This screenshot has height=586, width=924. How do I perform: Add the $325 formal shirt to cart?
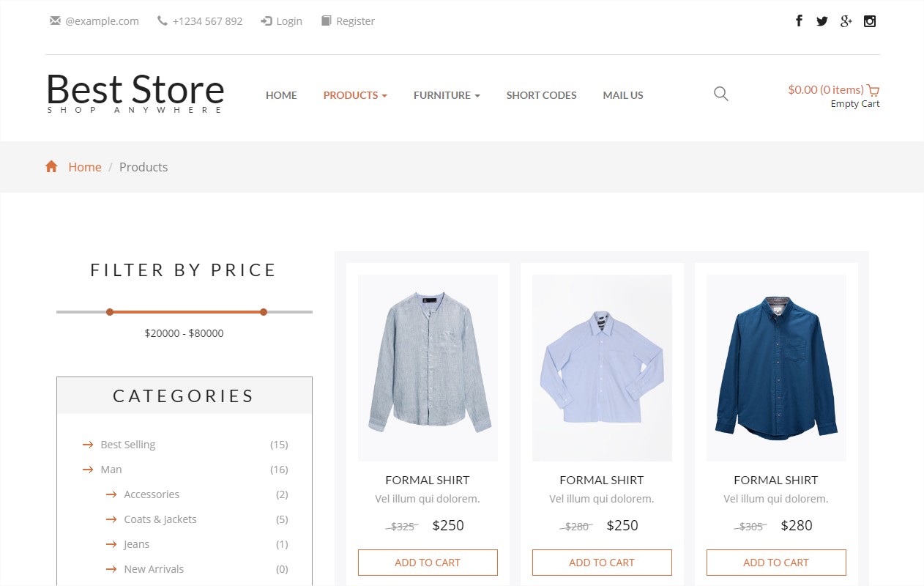click(428, 563)
